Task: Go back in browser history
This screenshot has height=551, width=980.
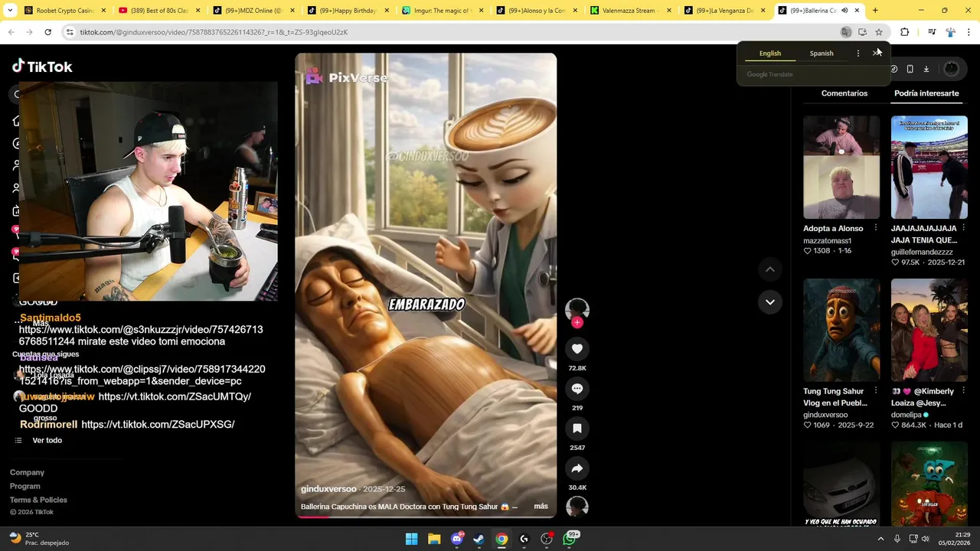Action: (x=11, y=32)
